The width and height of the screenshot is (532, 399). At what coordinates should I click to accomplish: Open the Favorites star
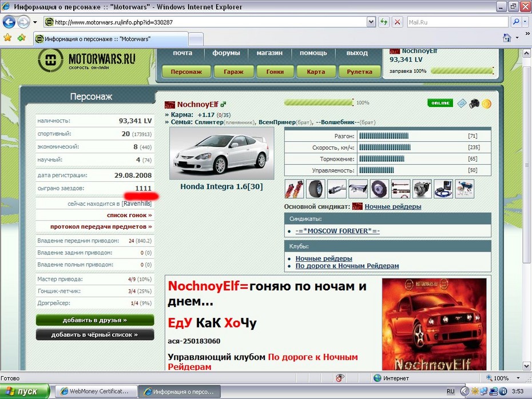pyautogui.click(x=7, y=38)
